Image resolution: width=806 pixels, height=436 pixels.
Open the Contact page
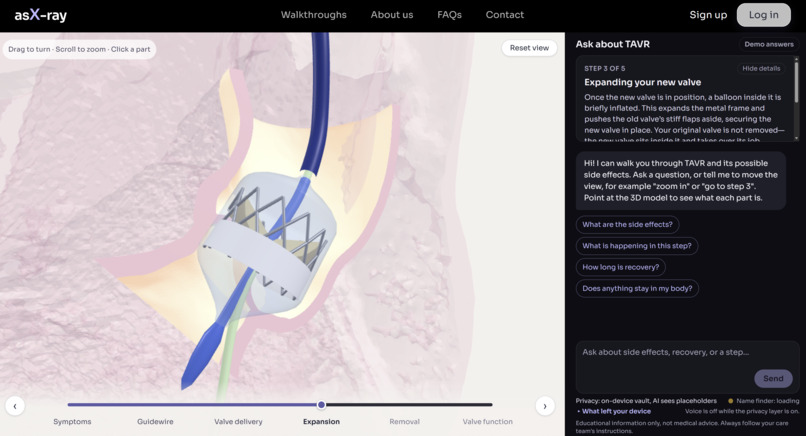[x=505, y=15]
